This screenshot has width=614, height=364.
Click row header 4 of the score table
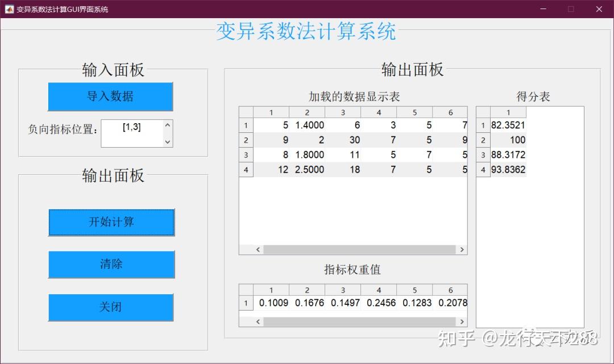tap(483, 169)
